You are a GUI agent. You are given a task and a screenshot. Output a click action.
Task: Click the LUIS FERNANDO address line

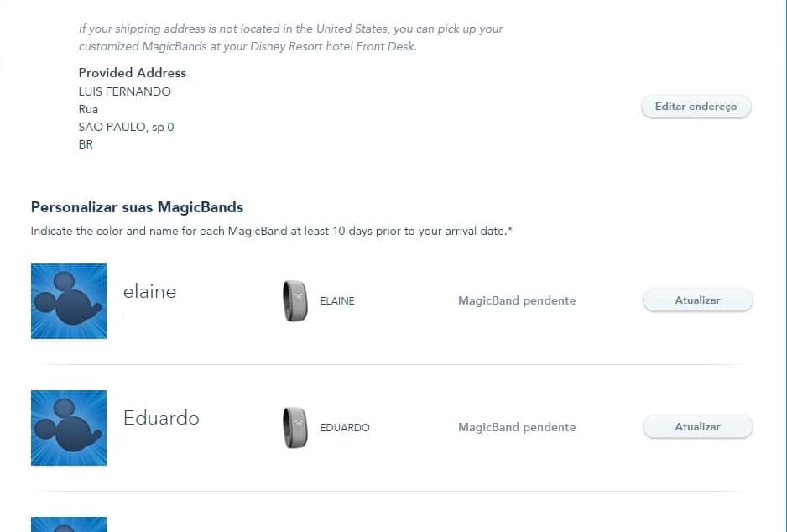point(124,91)
